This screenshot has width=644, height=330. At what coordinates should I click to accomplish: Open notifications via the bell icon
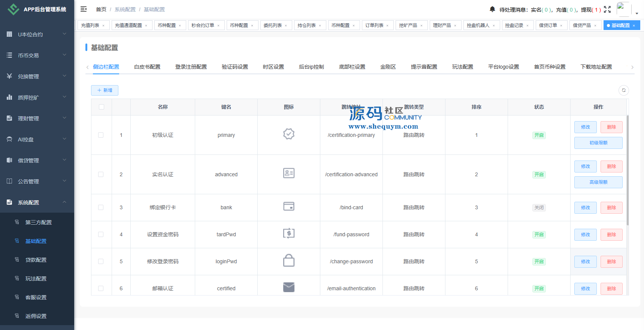click(x=492, y=9)
